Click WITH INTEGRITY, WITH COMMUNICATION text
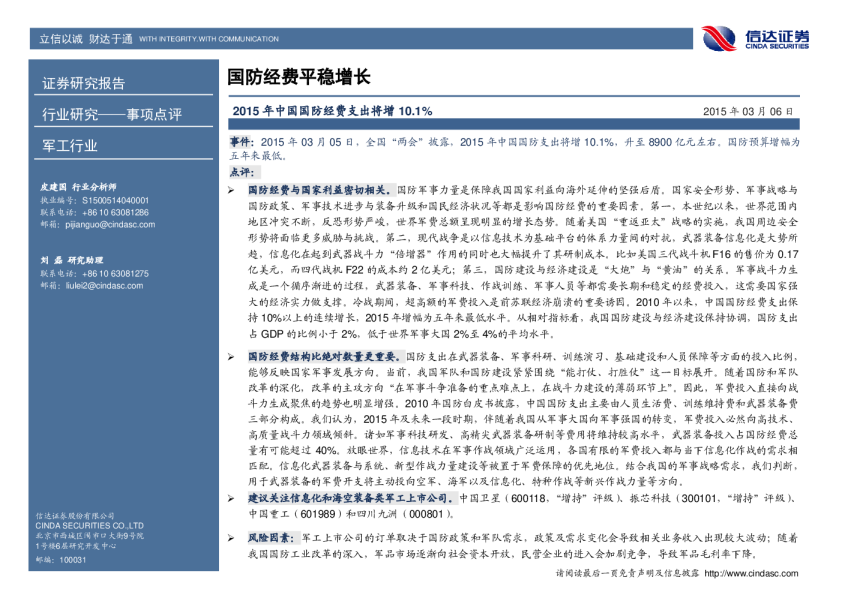This screenshot has width=842, height=595. pyautogui.click(x=209, y=39)
